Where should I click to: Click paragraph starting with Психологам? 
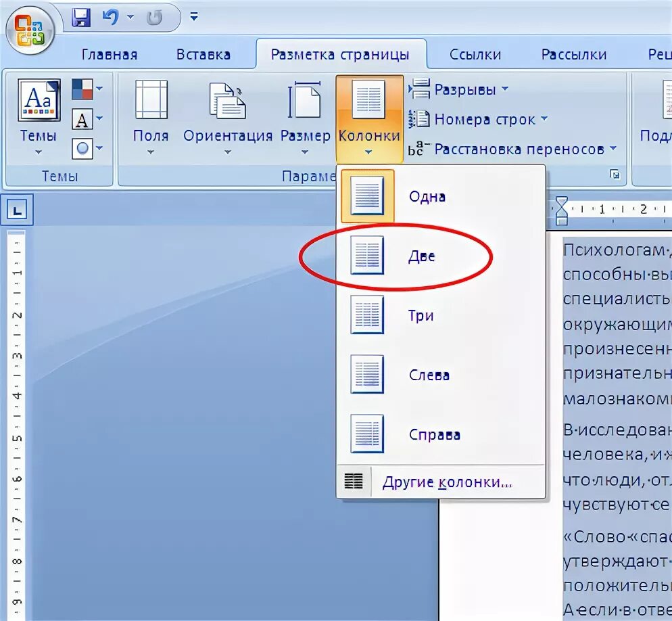coord(617,324)
